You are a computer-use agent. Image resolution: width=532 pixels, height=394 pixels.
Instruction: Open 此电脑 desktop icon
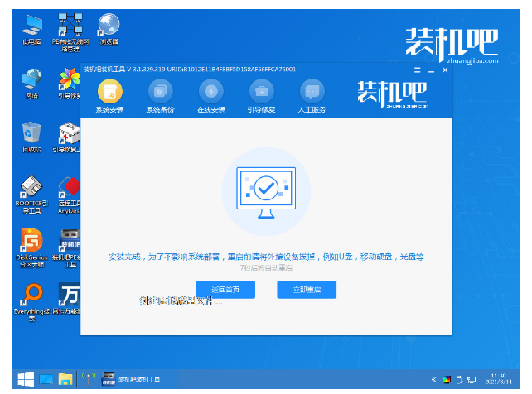point(31,30)
